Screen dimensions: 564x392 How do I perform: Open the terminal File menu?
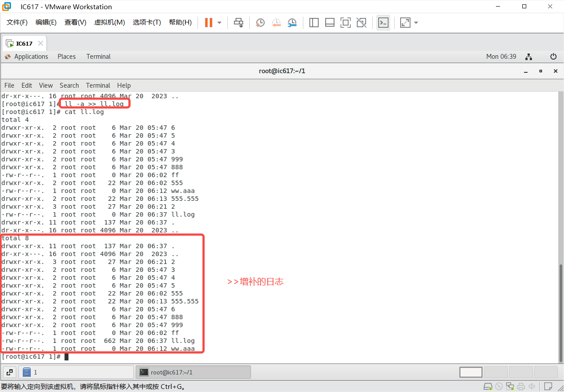coord(9,86)
